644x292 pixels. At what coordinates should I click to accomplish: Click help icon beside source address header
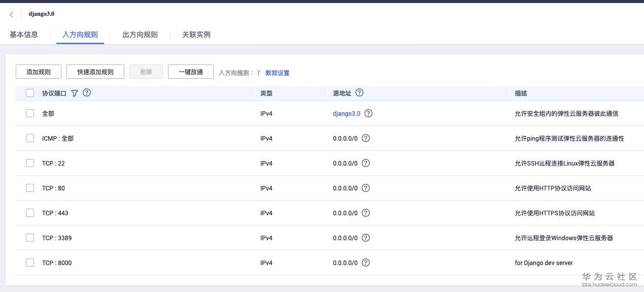click(359, 93)
